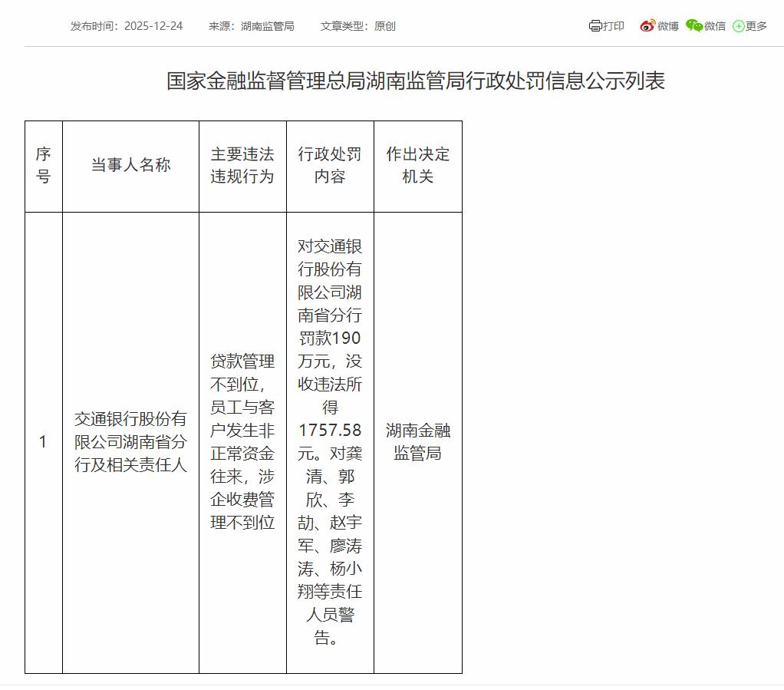Share via the 微博 text label
Viewport: 784px width, 690px height.
pos(668,26)
